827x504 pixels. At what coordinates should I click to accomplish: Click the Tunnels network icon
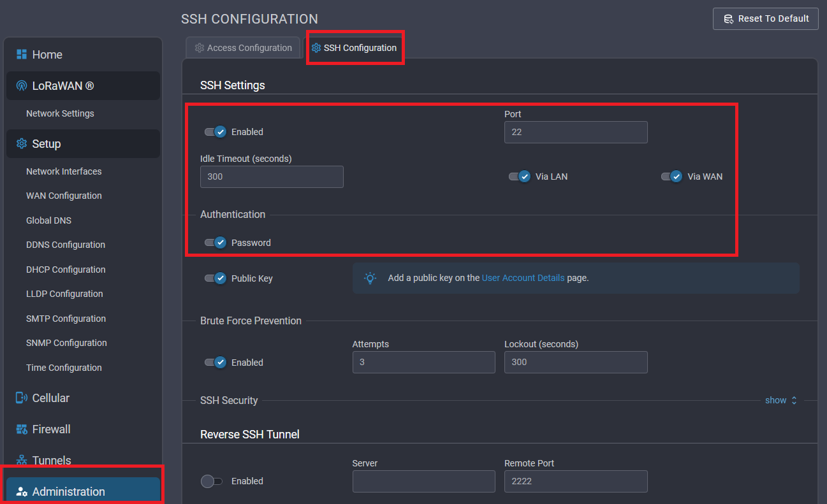click(22, 460)
